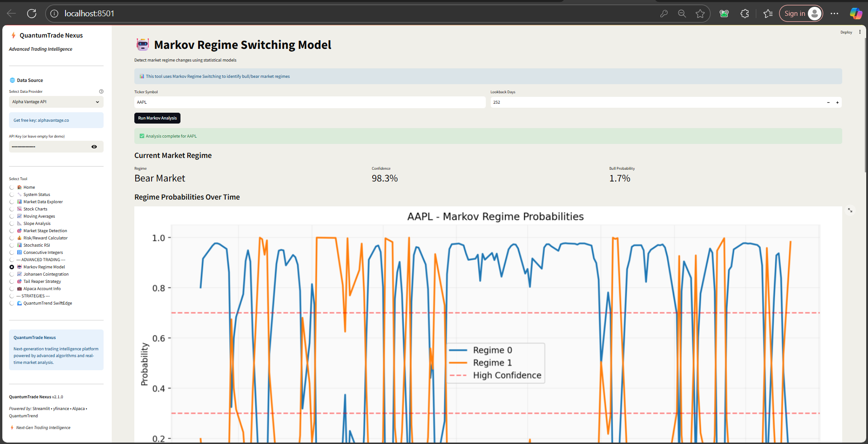Open Streamlit three-dot main menu
This screenshot has width=868, height=444.
click(860, 32)
